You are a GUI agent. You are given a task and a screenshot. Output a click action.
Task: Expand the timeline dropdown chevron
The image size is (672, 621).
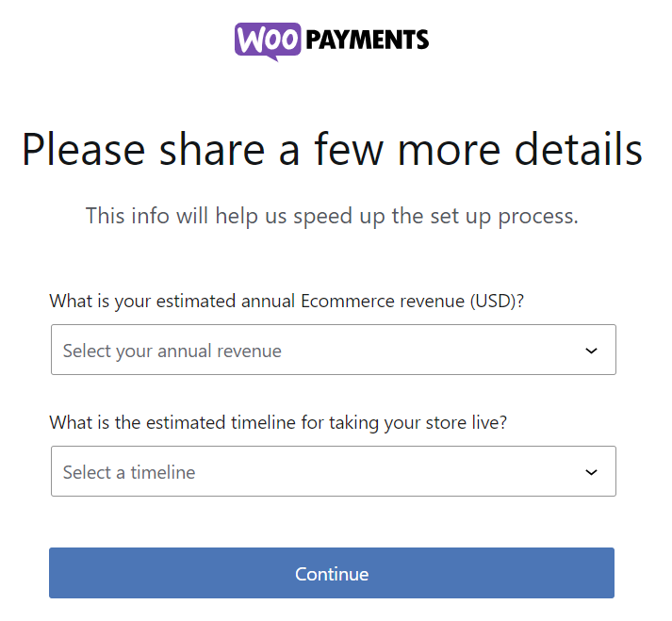591,472
